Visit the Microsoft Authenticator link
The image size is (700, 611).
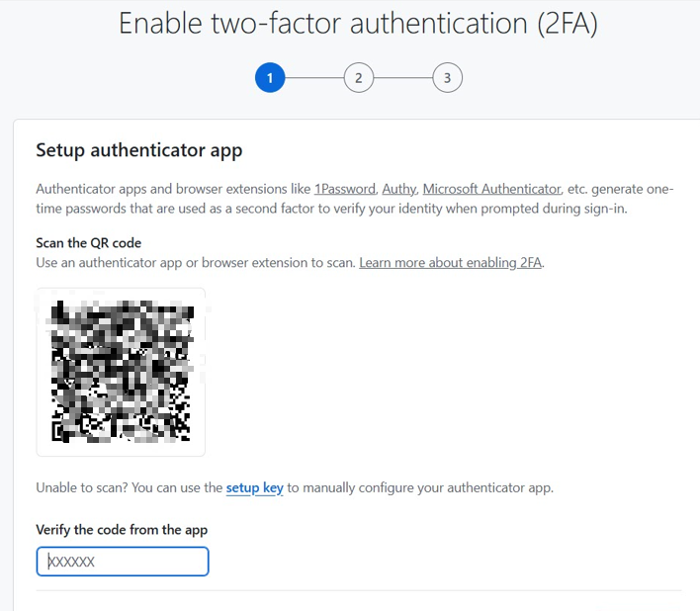pos(491,189)
